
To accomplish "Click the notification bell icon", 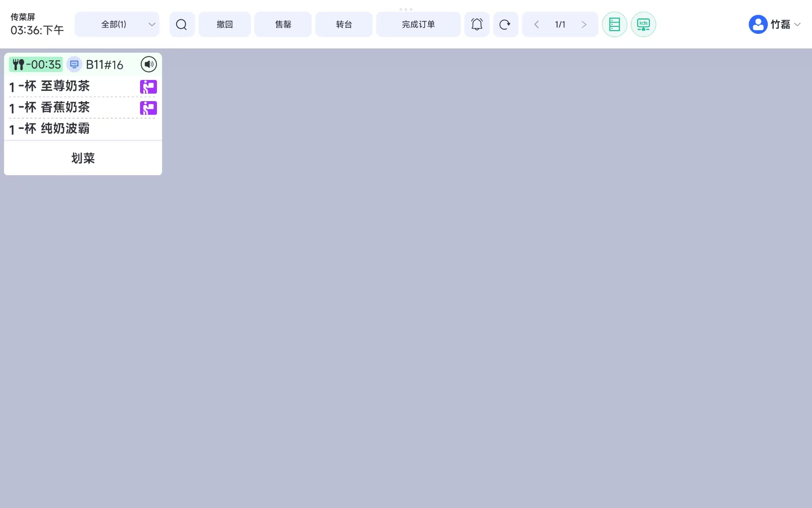I will tap(477, 24).
